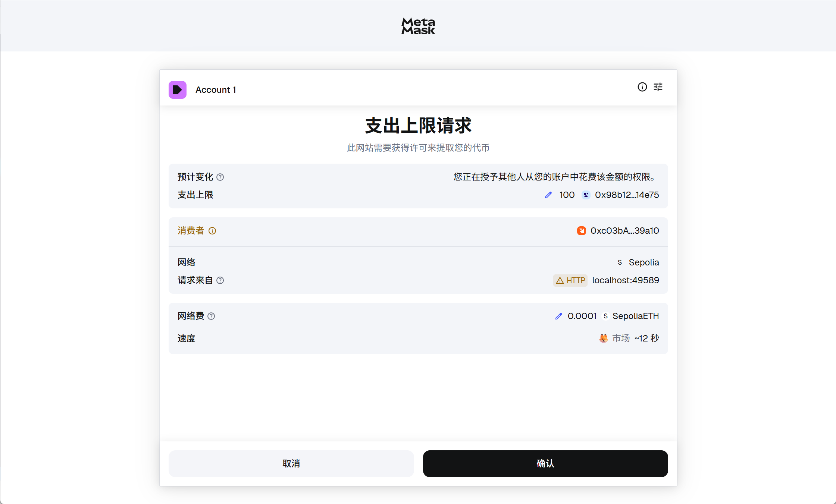Click the Account 1 purple avatar

pos(178,90)
